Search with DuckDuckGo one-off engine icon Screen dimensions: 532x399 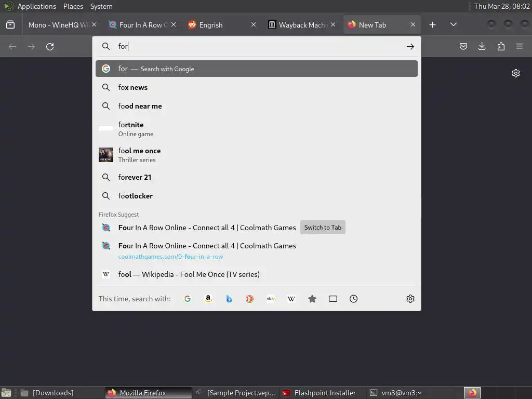pos(250,299)
